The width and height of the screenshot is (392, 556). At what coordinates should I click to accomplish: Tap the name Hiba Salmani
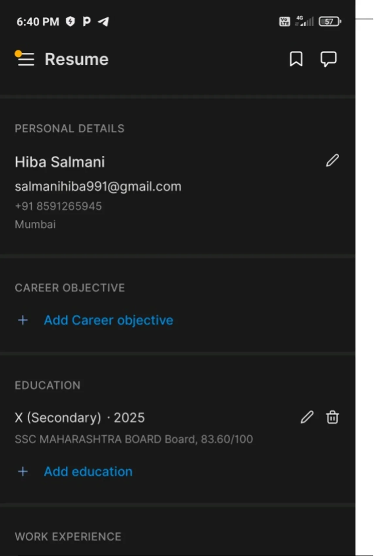click(60, 162)
